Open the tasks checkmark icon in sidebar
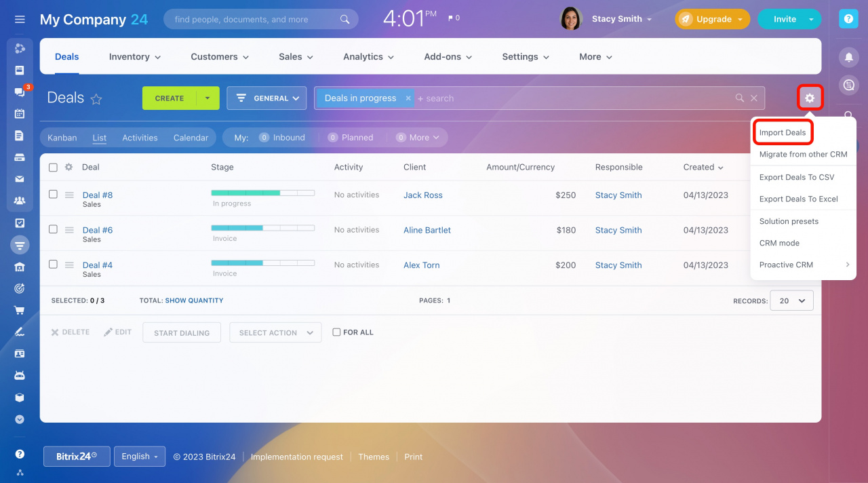Screen dimensions: 868x483 (20, 223)
